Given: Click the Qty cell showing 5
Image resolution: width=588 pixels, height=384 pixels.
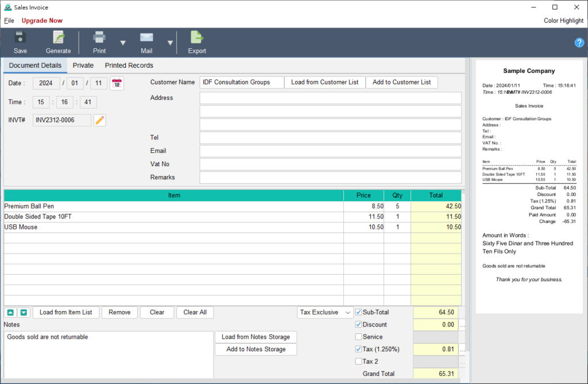Looking at the screenshot, I should tap(397, 206).
